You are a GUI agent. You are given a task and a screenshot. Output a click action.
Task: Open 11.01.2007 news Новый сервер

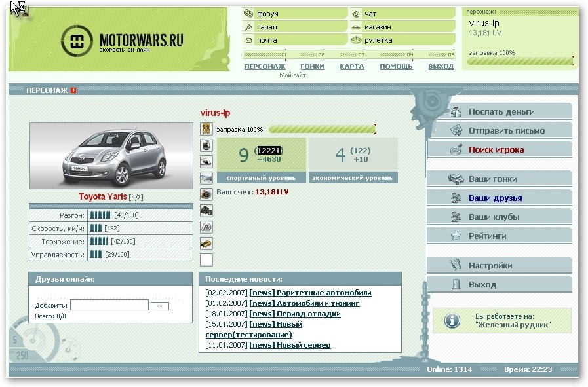click(290, 345)
